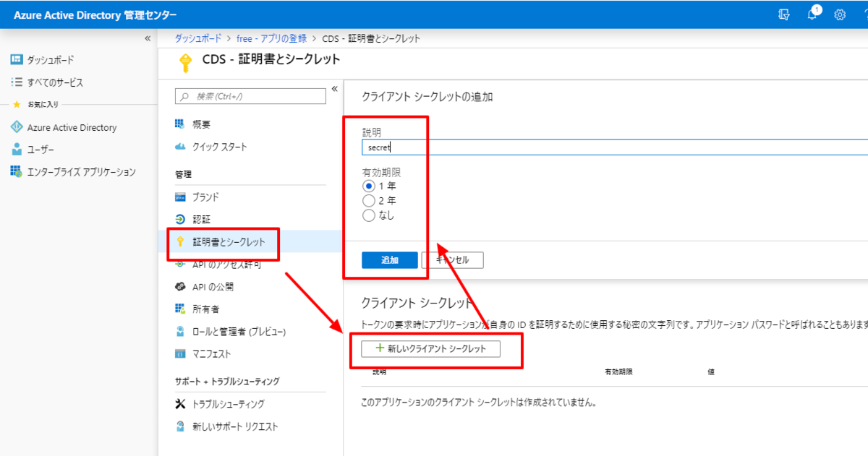Click the 新しいサポート リクエスト icon
The height and width of the screenshot is (456, 868).
[x=180, y=426]
